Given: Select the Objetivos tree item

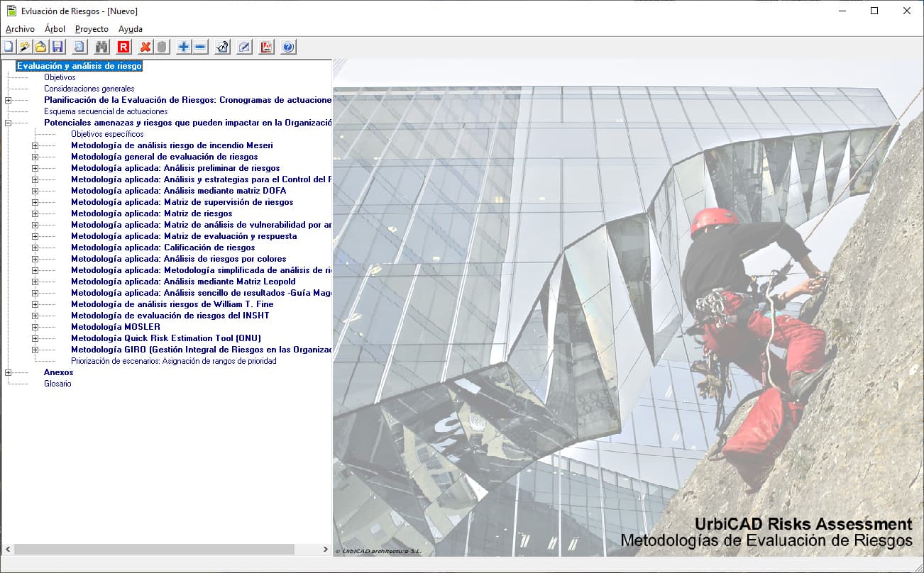Looking at the screenshot, I should click(60, 77).
